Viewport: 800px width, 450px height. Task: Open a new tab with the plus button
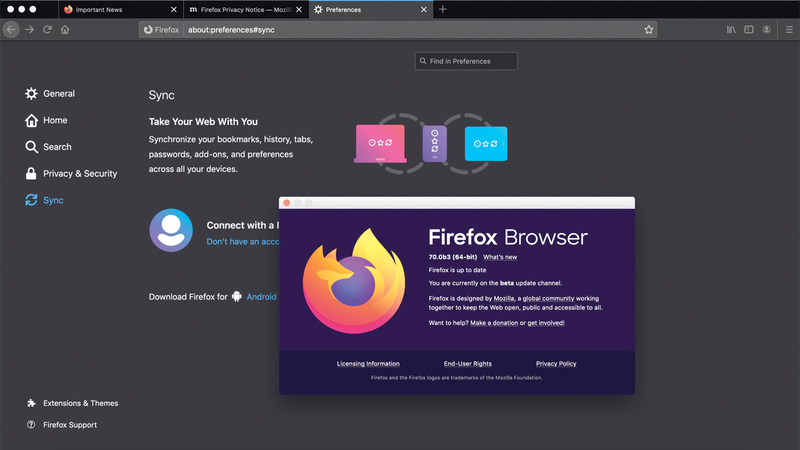pos(443,9)
